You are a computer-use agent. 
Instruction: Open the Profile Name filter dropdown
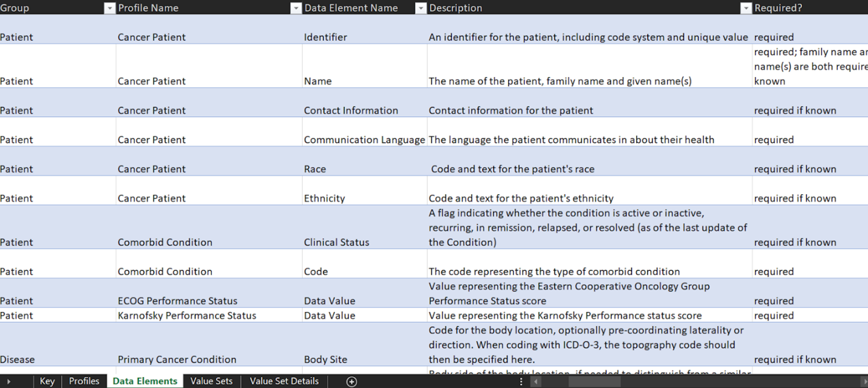coord(296,8)
